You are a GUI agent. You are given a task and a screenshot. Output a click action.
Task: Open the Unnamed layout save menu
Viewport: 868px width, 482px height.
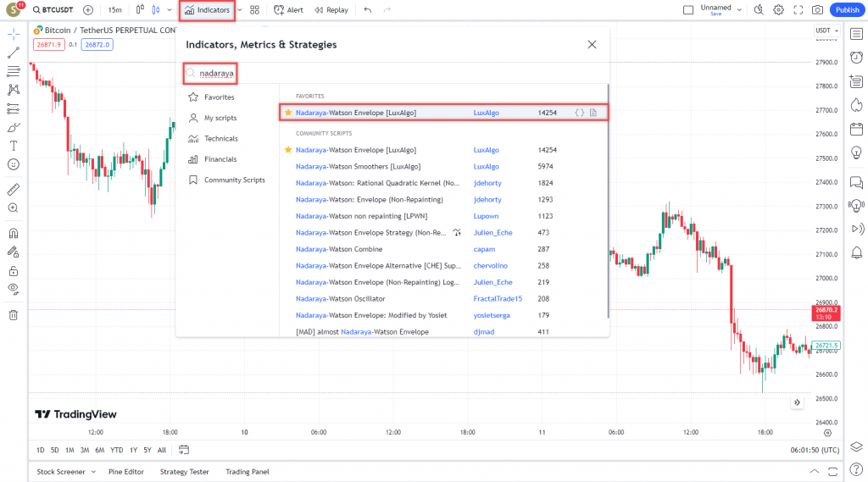721,10
